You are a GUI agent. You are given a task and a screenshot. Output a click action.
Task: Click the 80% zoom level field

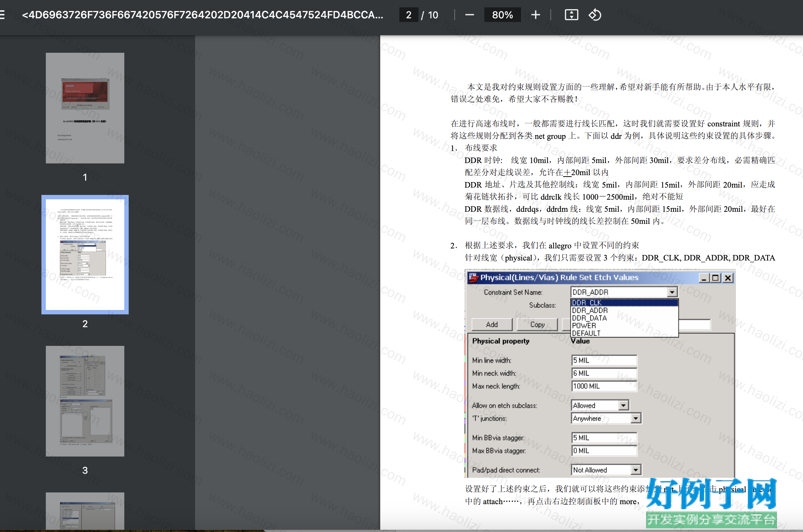502,15
